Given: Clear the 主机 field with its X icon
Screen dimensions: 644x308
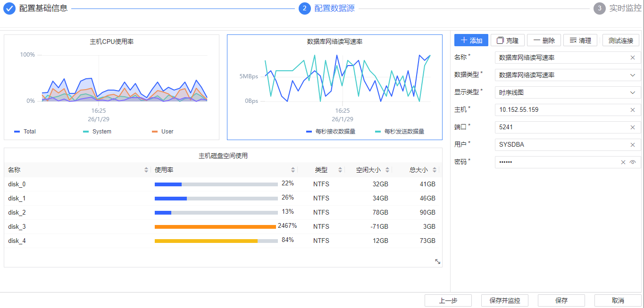Looking at the screenshot, I should 633,110.
